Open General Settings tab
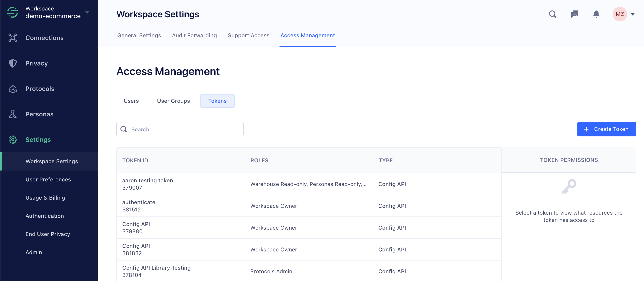Screen dimensions: 644x281 [x=139, y=35]
